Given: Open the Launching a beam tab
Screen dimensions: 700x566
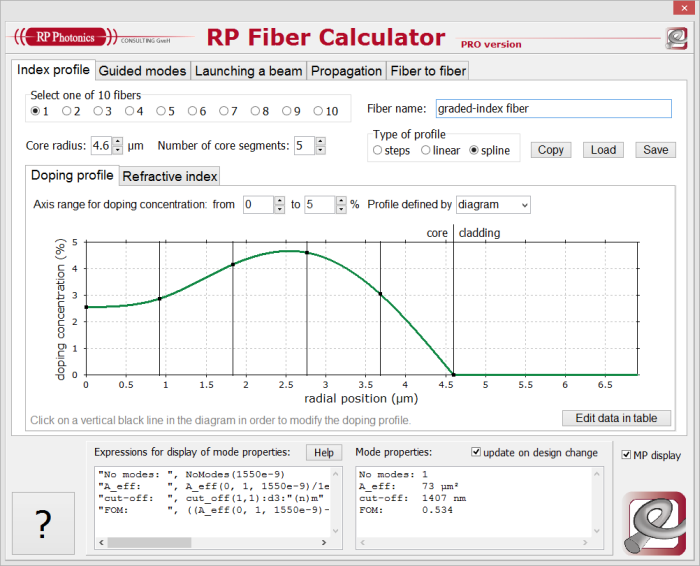Looking at the screenshot, I should 249,71.
